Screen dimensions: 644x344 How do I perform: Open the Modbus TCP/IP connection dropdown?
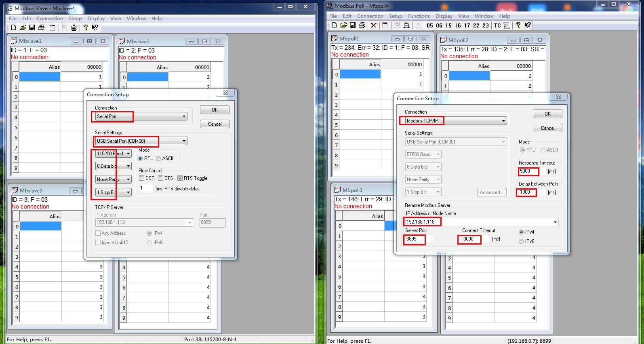pyautogui.click(x=503, y=121)
